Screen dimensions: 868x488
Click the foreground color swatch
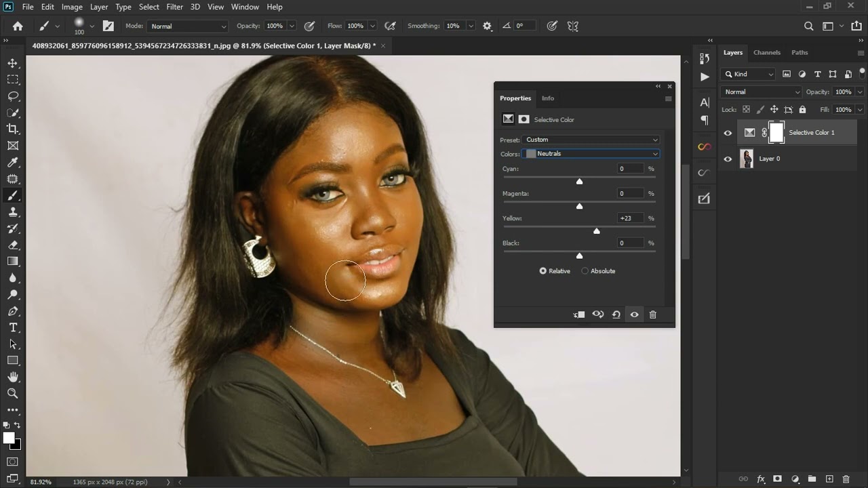[x=9, y=439]
